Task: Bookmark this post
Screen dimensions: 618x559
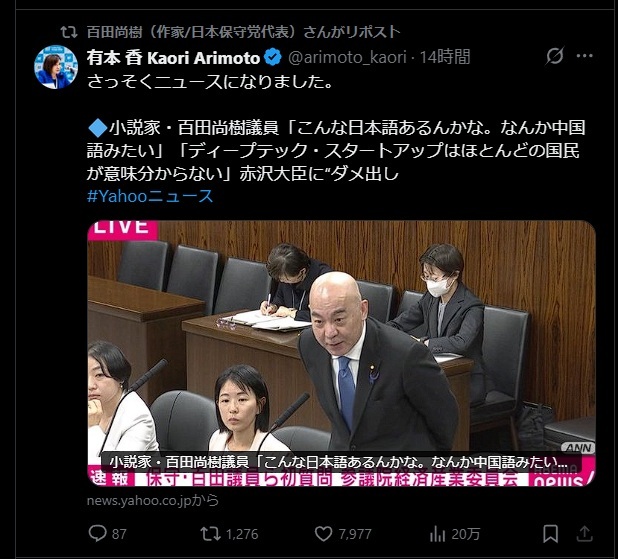Action: (550, 534)
